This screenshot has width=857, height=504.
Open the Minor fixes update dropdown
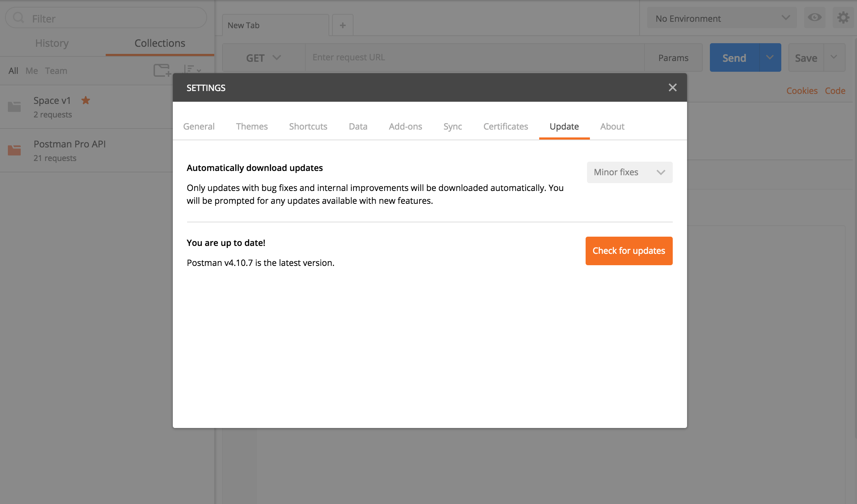pyautogui.click(x=630, y=172)
